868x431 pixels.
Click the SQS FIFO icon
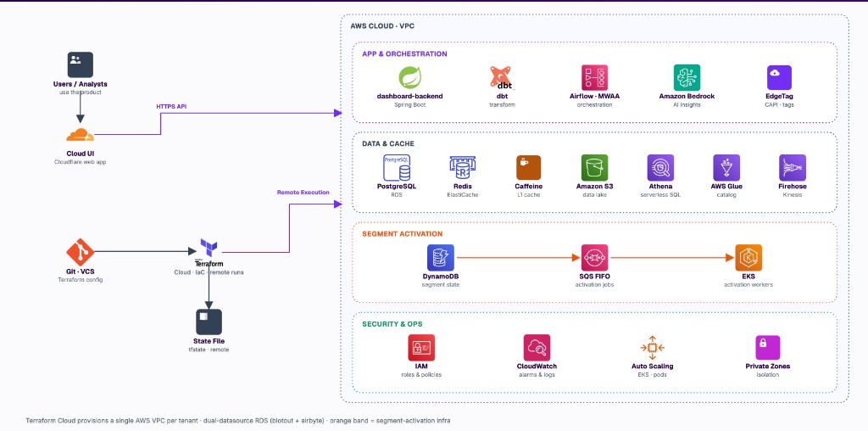[594, 258]
